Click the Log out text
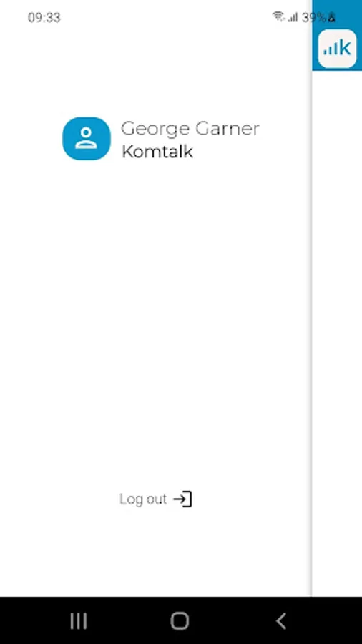This screenshot has height=644, width=362. [x=143, y=499]
